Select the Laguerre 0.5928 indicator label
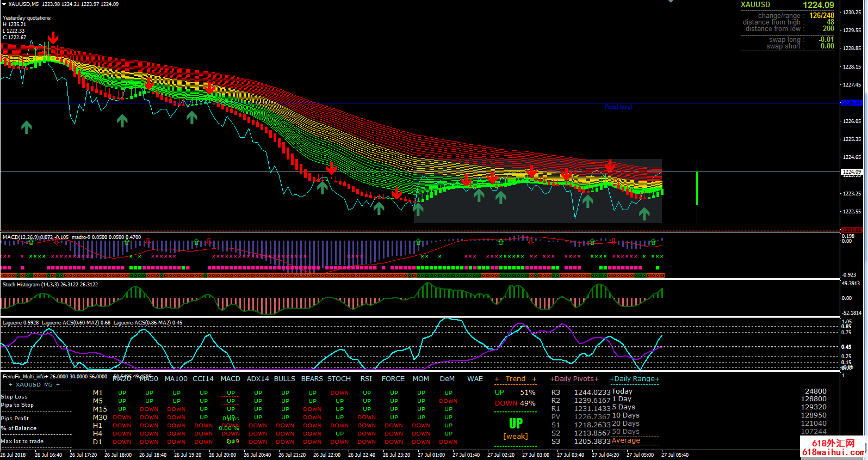 [x=21, y=323]
